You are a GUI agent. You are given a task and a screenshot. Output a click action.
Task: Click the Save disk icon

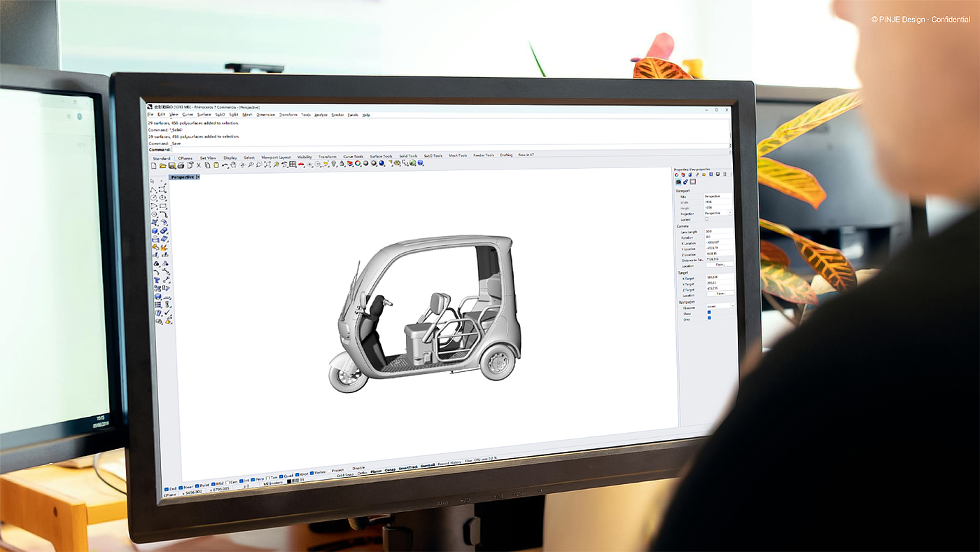pyautogui.click(x=171, y=165)
